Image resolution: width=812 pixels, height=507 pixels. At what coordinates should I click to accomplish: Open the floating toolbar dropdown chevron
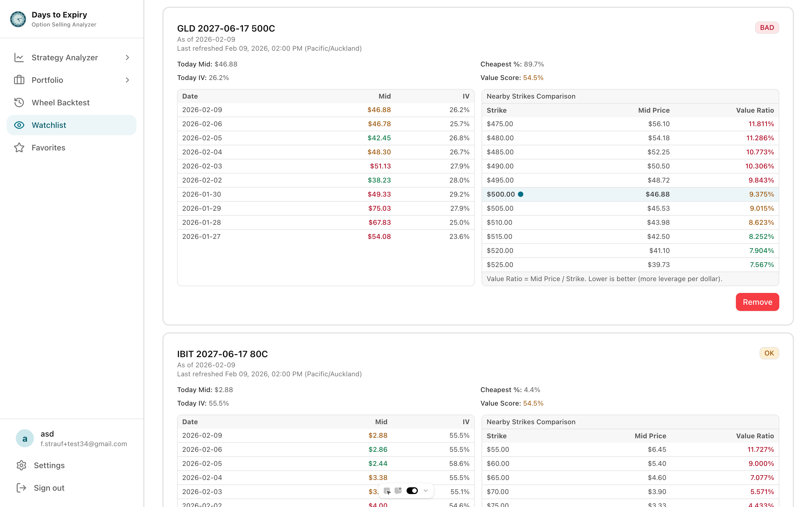coord(426,491)
